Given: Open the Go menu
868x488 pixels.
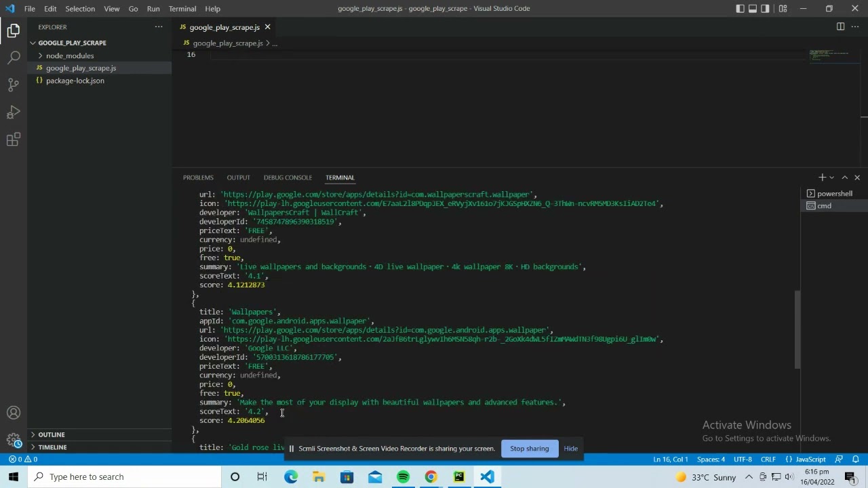Looking at the screenshot, I should click(x=133, y=9).
